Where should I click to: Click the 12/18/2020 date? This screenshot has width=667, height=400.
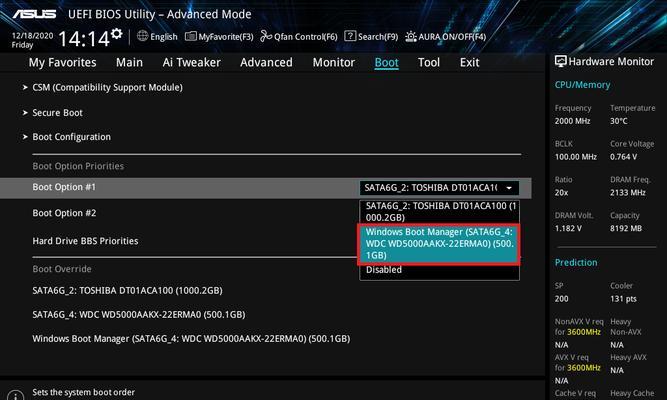pos(32,36)
